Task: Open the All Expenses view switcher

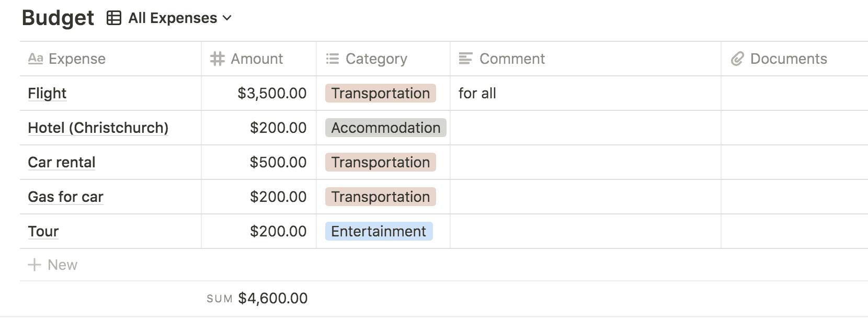Action: coord(173,18)
